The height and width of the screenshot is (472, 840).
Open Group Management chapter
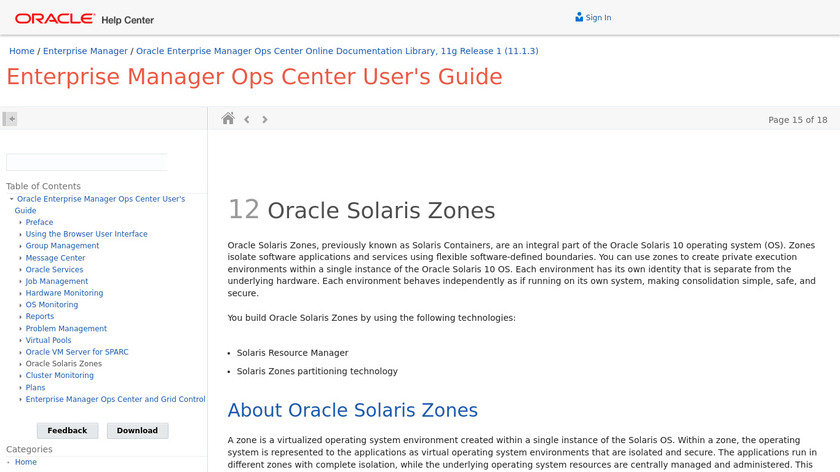62,246
